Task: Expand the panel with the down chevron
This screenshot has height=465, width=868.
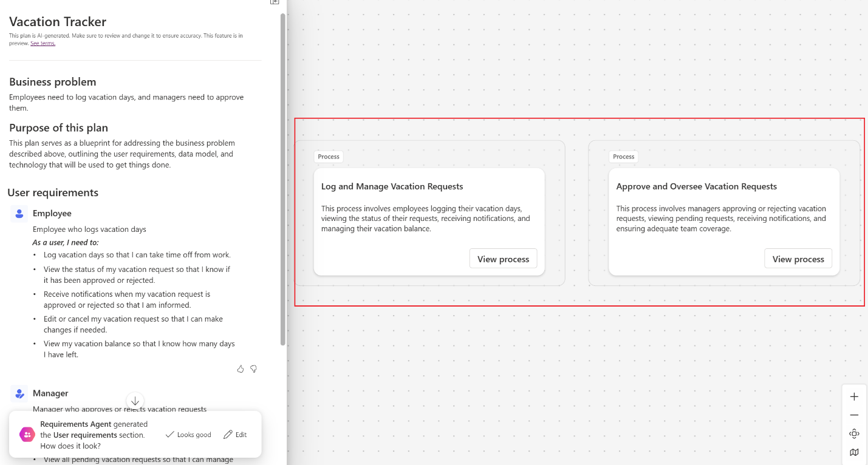Action: (135, 401)
